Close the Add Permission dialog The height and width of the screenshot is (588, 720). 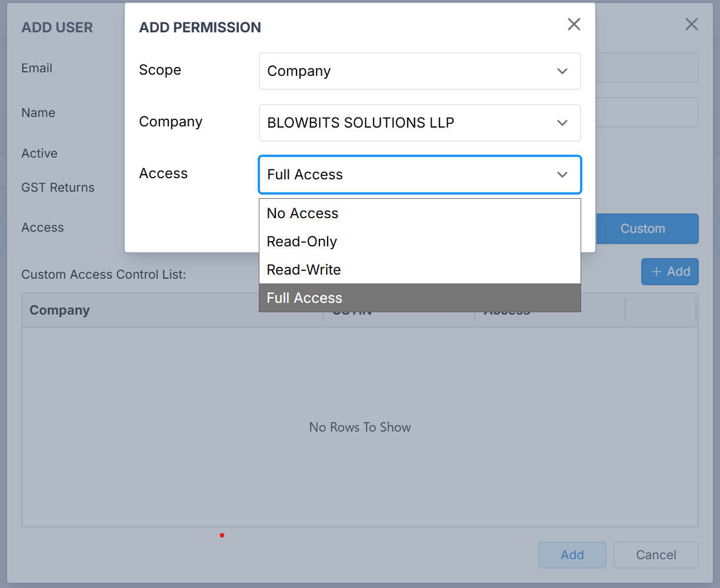(574, 24)
